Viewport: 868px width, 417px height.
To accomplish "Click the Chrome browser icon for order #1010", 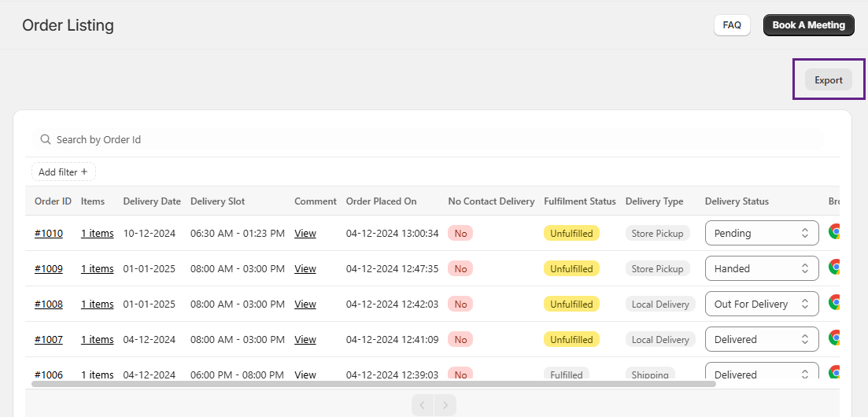I will pos(835,232).
